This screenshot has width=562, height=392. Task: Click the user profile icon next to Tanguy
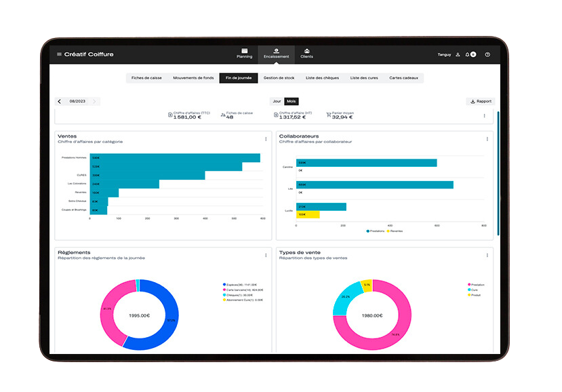click(x=458, y=54)
